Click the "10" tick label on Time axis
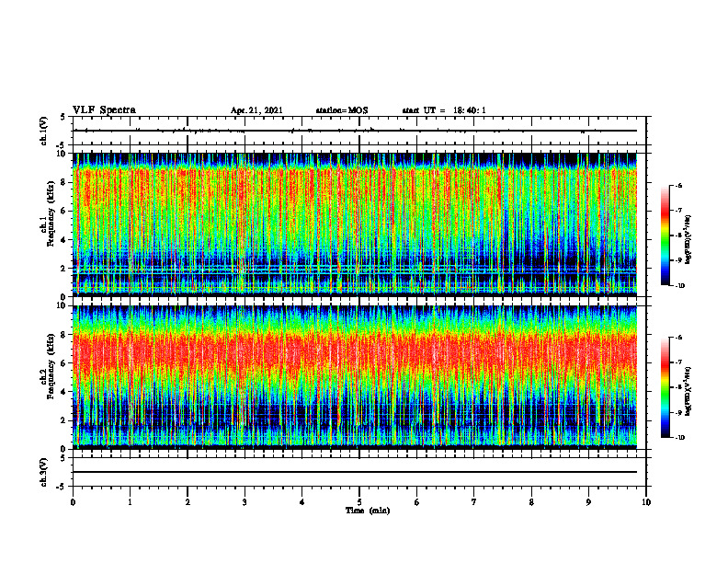Screen dimensions: 728x563 coord(646,502)
